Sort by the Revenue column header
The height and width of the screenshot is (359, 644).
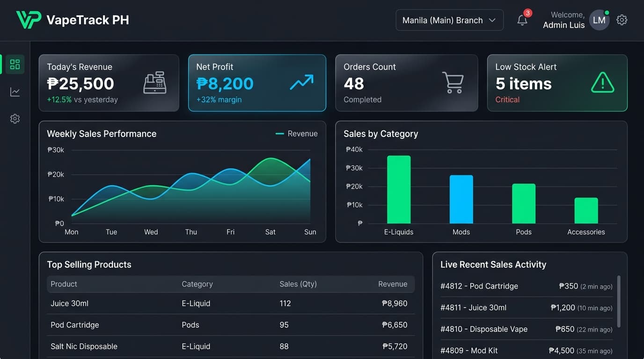(x=393, y=284)
